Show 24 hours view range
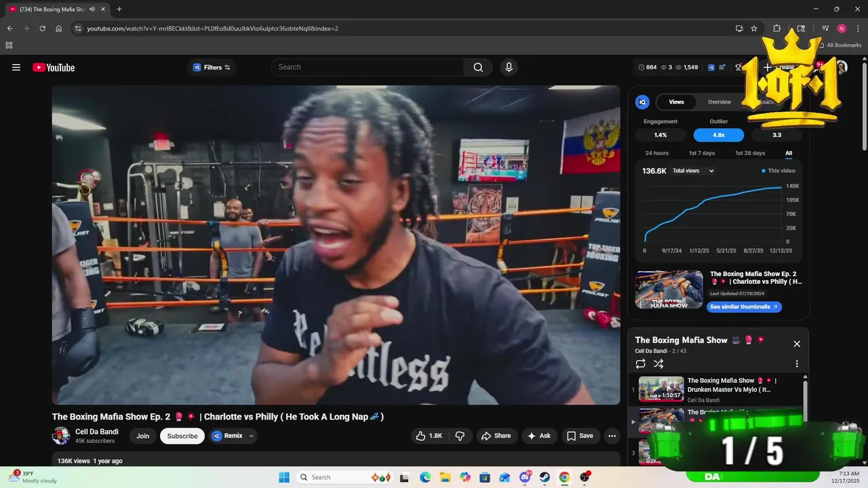Viewport: 868px width, 488px height. point(656,153)
